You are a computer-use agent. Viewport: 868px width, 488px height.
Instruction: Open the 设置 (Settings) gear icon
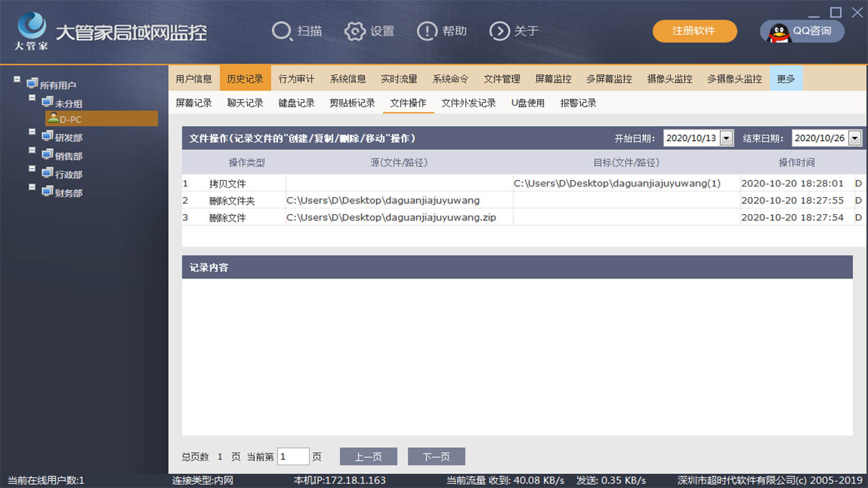(x=355, y=31)
